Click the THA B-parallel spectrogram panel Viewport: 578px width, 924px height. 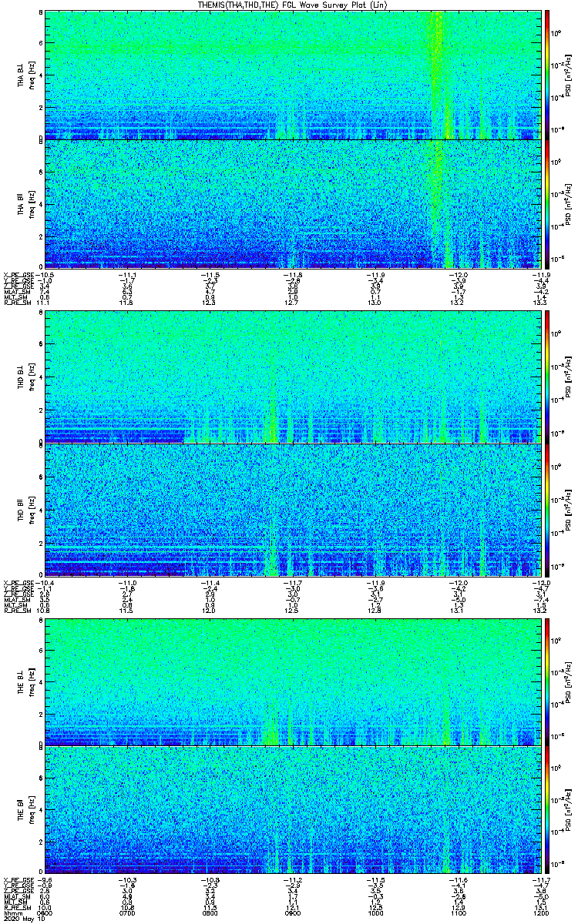pyautogui.click(x=291, y=203)
